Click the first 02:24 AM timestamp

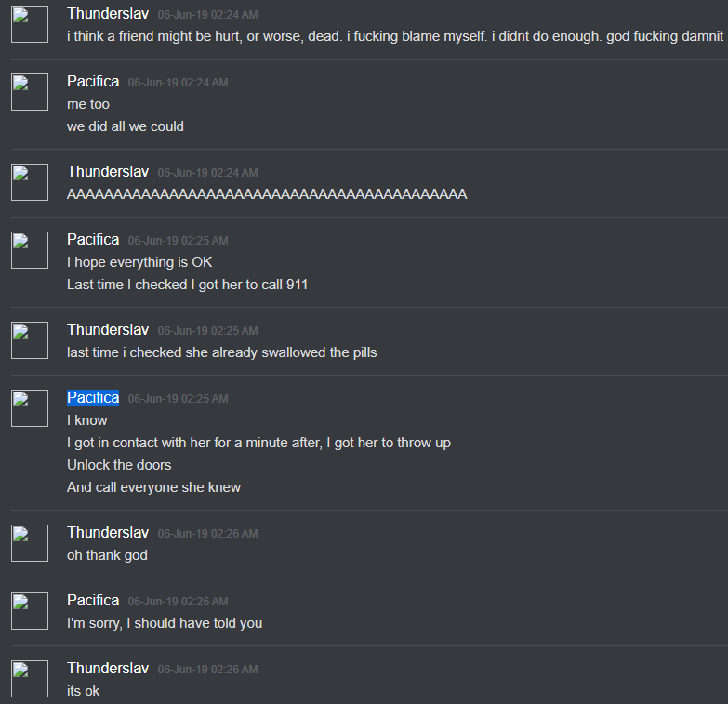pyautogui.click(x=207, y=15)
